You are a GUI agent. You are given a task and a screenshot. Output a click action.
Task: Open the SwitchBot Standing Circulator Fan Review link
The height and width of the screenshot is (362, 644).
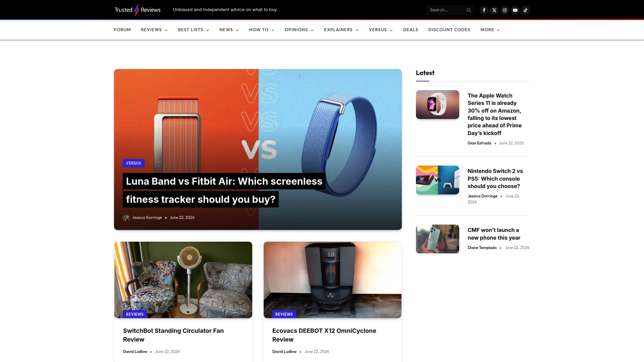173,335
